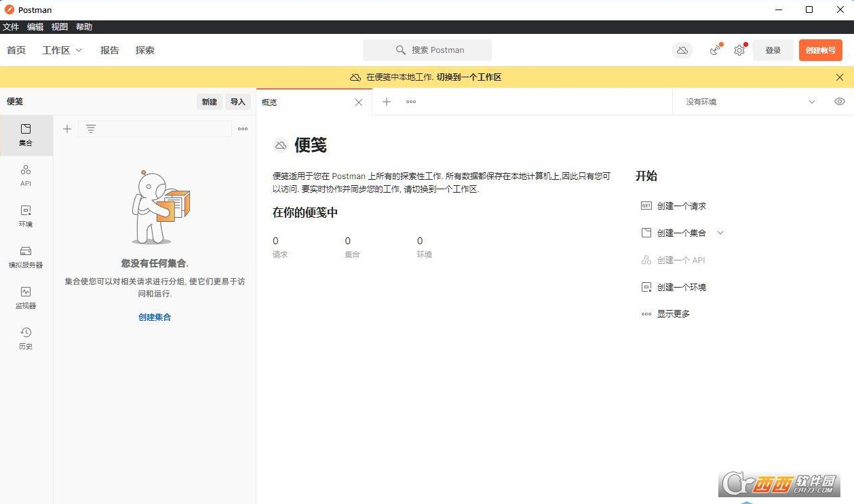Expand arrow next to 创建一个集合
Image resolution: width=854 pixels, height=504 pixels.
(x=720, y=233)
